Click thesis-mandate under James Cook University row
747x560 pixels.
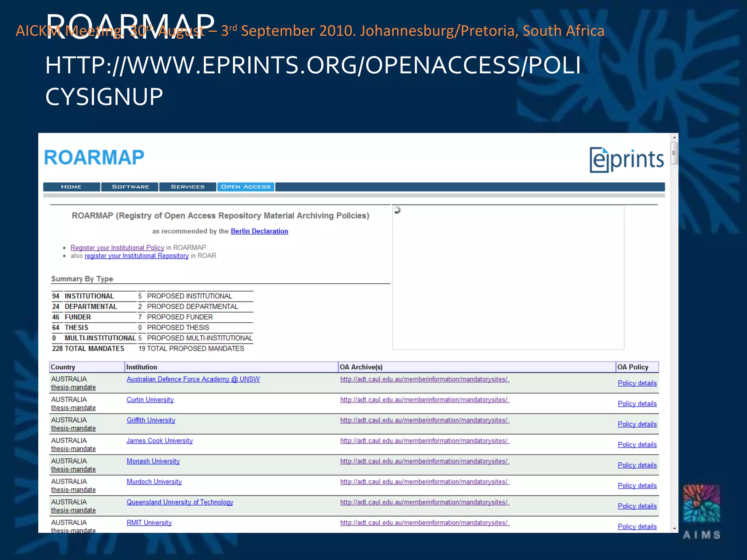tap(73, 449)
